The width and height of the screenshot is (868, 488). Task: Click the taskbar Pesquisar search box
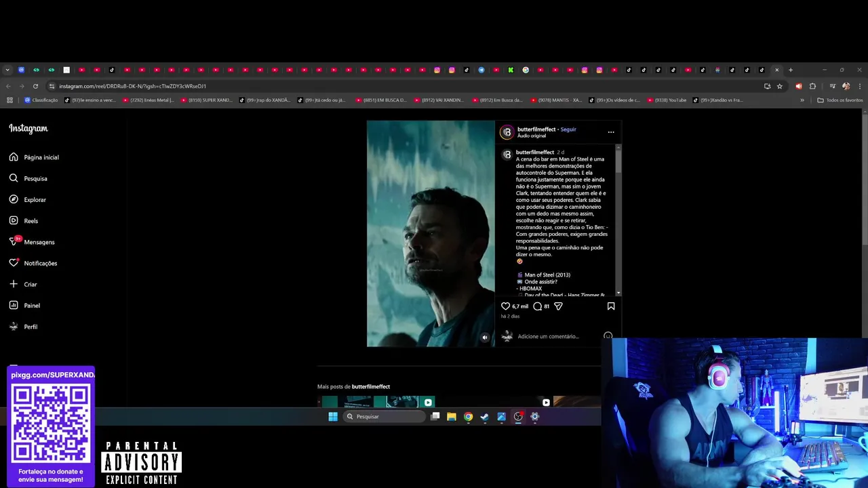click(x=384, y=417)
